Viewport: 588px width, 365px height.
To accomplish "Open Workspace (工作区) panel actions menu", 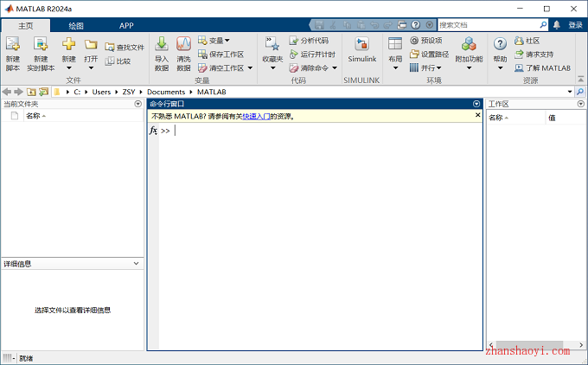I will tap(581, 104).
